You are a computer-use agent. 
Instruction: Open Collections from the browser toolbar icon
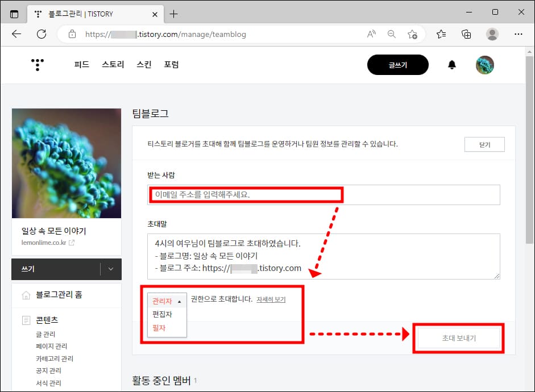tap(466, 34)
